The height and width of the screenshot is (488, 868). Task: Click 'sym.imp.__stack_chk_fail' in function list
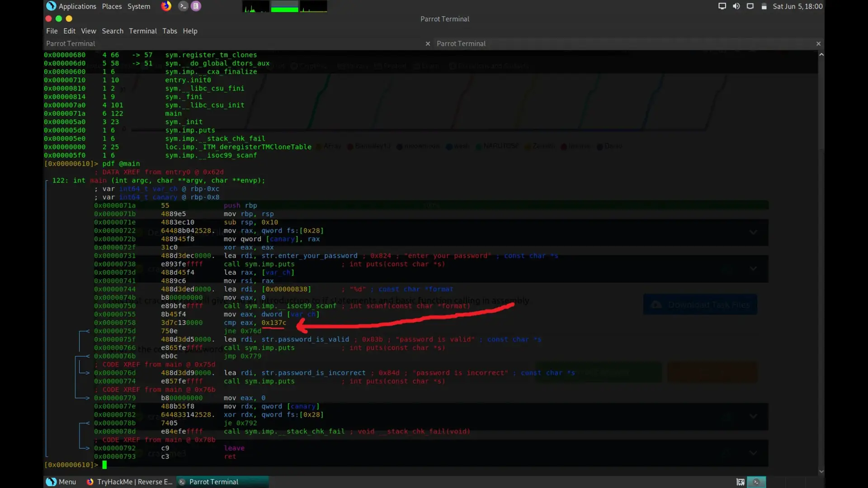click(215, 139)
